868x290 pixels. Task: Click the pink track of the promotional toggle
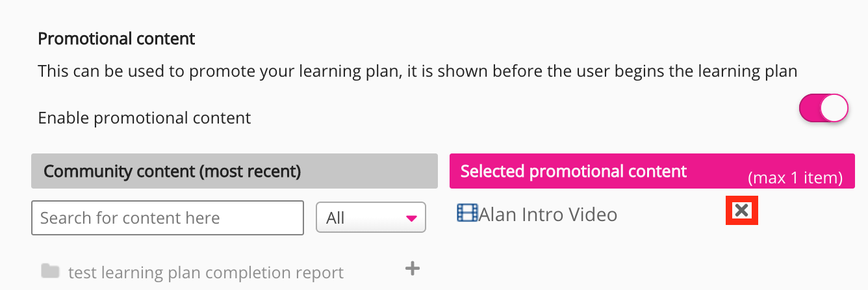[x=810, y=109]
